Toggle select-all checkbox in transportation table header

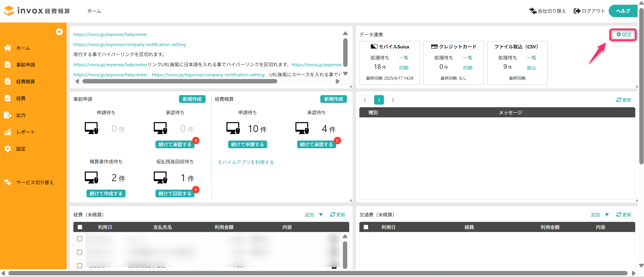(366, 227)
